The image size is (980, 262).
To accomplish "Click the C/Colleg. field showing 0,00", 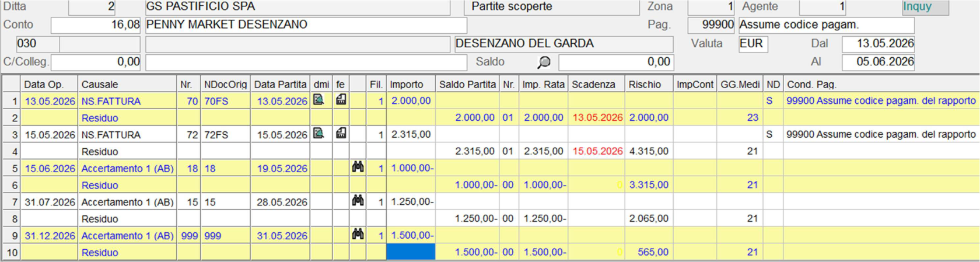I will pos(96,62).
